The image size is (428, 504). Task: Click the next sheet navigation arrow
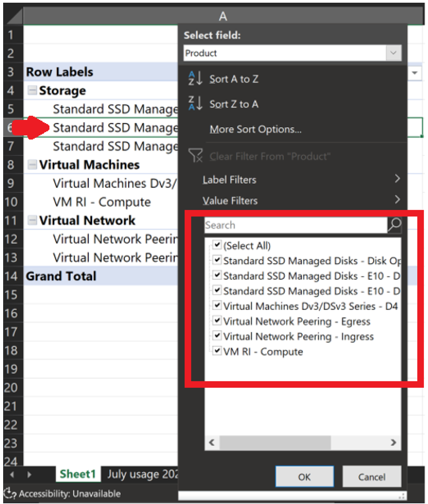pos(29,474)
